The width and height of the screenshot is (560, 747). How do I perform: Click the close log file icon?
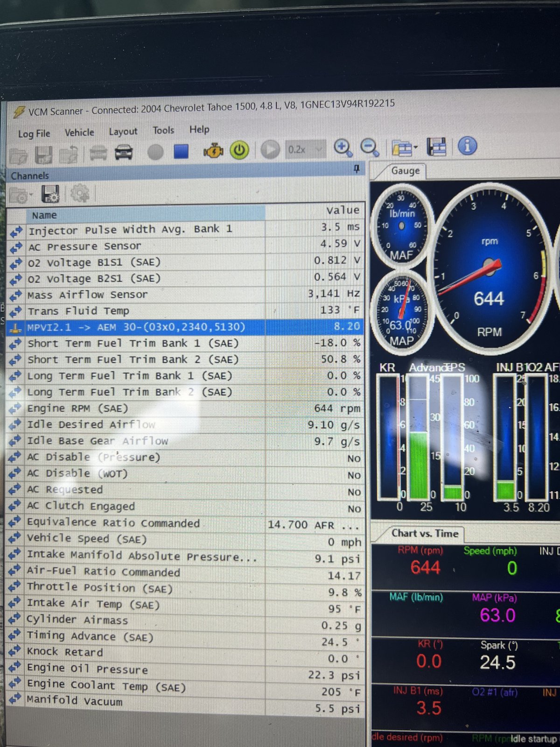[69, 154]
